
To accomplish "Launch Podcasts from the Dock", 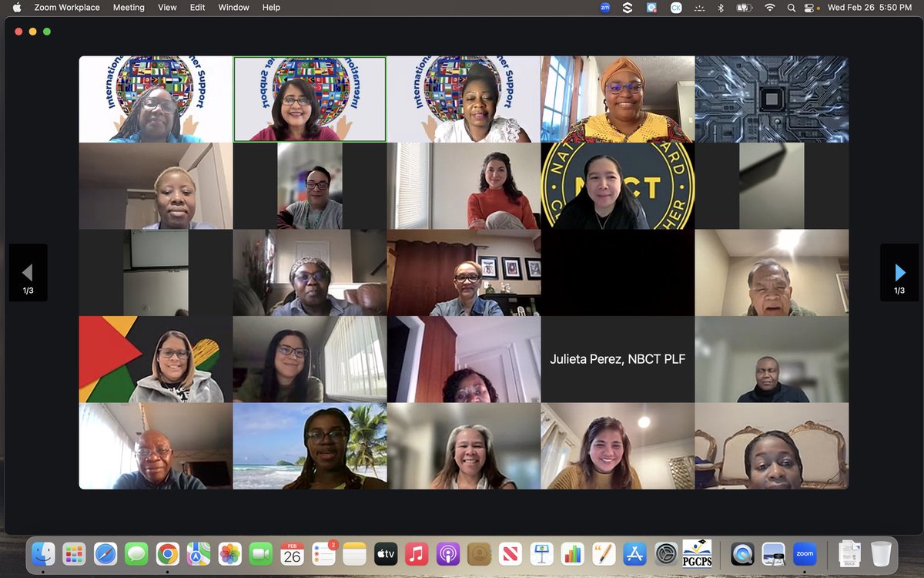I will tap(448, 553).
